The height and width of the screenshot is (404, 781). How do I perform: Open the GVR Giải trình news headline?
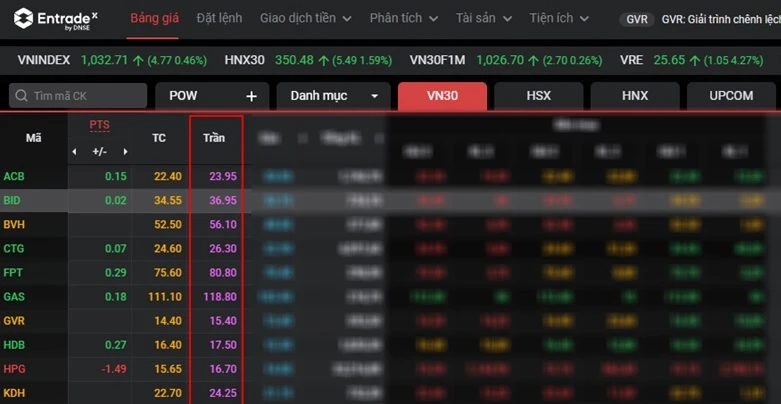tap(721, 19)
